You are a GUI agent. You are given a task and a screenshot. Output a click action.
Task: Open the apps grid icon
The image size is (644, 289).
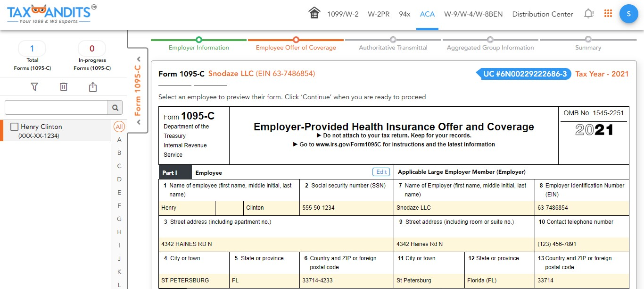[608, 13]
